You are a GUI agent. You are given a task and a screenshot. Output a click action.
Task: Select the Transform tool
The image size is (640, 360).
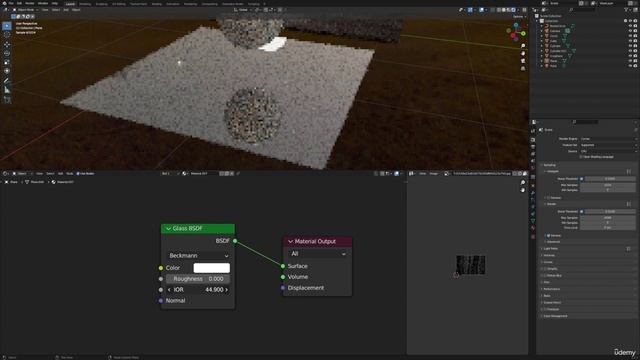7,71
